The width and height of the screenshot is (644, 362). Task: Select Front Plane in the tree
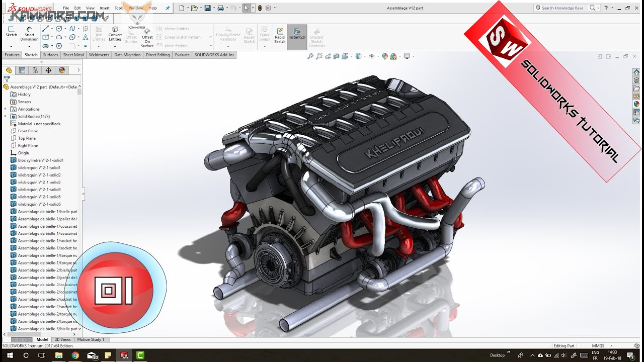click(x=28, y=131)
